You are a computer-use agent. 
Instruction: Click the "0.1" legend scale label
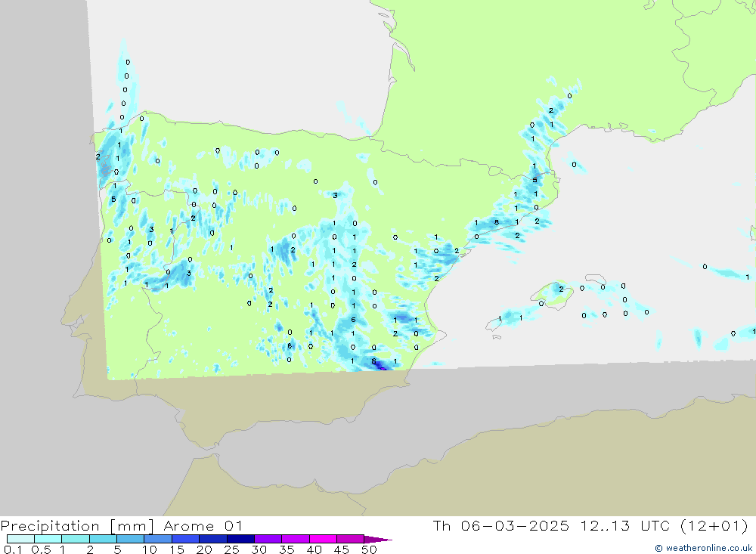point(13,549)
